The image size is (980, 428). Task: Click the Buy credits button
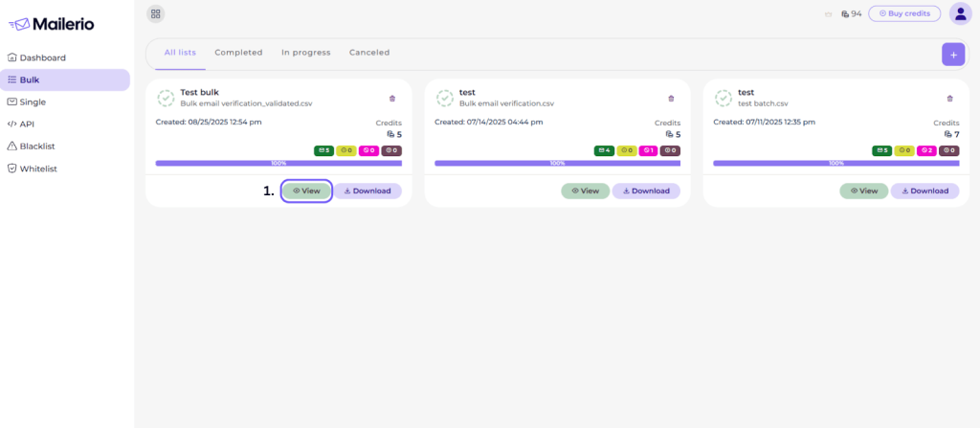(904, 13)
